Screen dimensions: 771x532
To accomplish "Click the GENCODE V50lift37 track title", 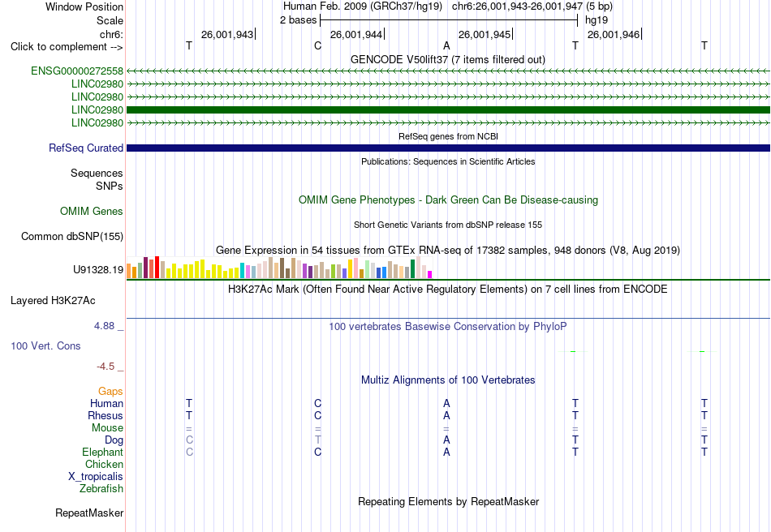I will point(448,59).
